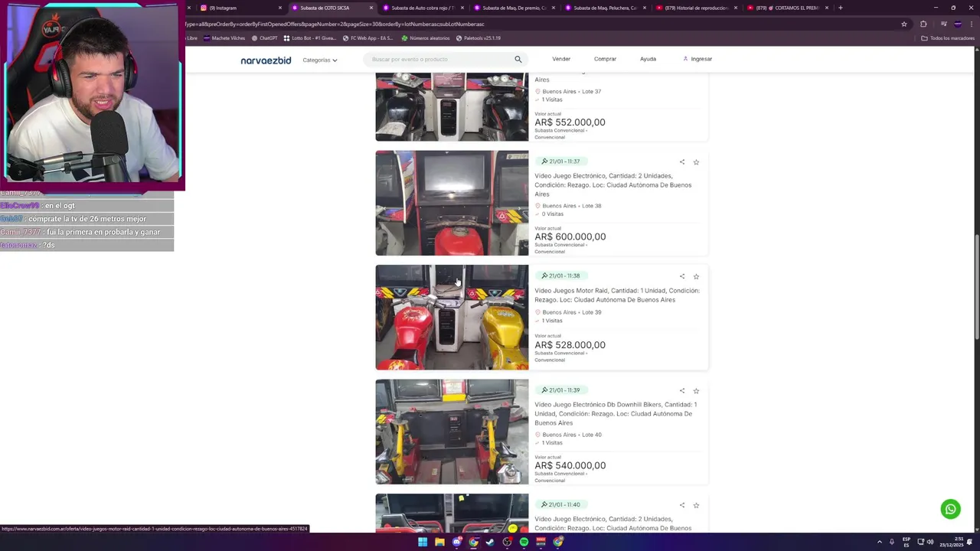Show hidden system tray icons chevron

880,542
